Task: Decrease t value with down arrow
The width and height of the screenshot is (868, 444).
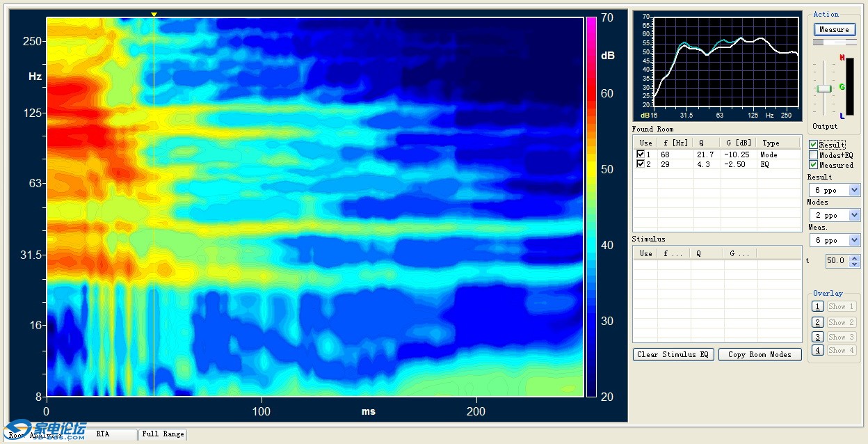Action: point(855,264)
